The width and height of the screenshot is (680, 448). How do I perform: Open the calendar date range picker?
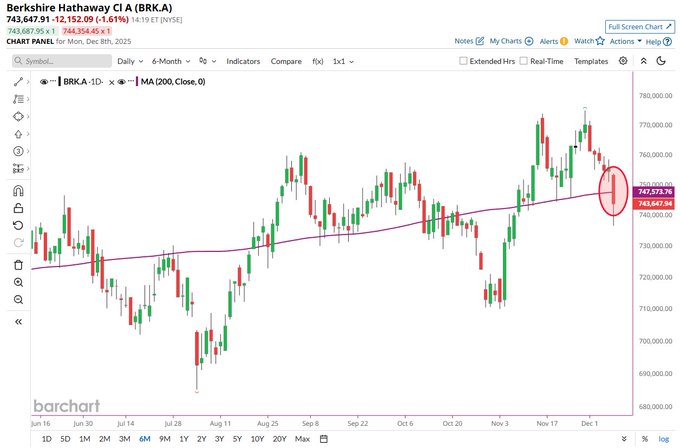click(324, 439)
